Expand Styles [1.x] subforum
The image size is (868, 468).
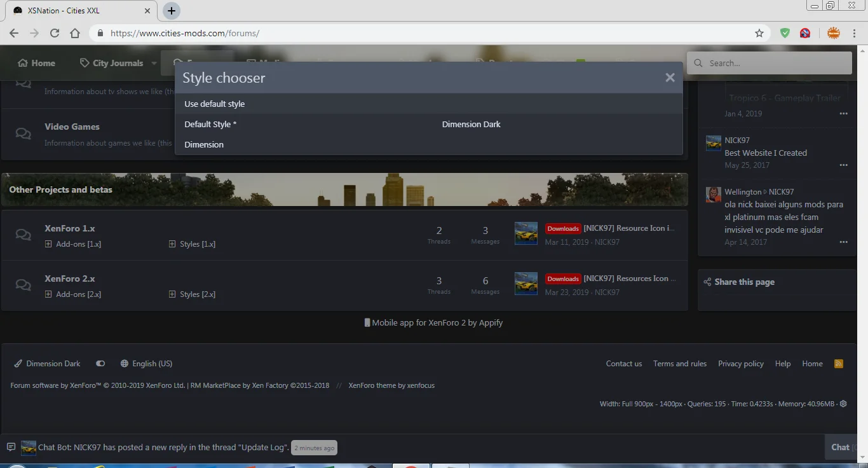coord(193,244)
